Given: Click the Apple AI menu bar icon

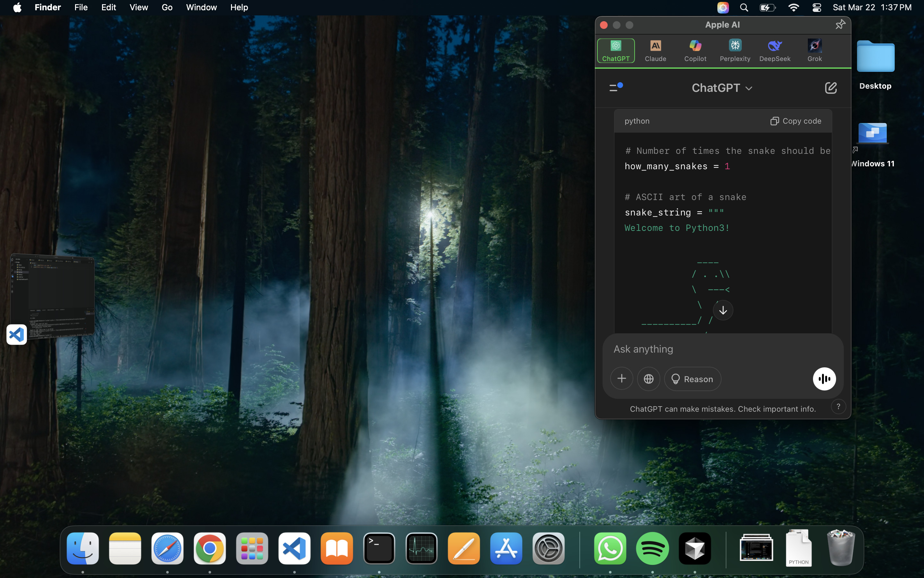Looking at the screenshot, I should pos(723,7).
